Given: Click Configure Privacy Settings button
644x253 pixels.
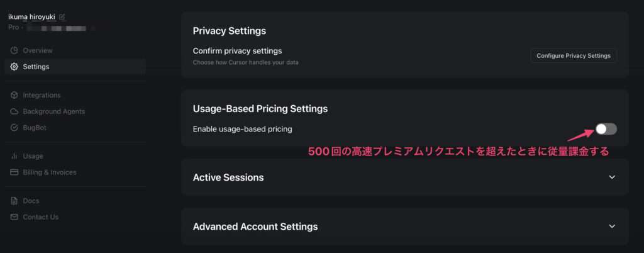Looking at the screenshot, I should (574, 55).
